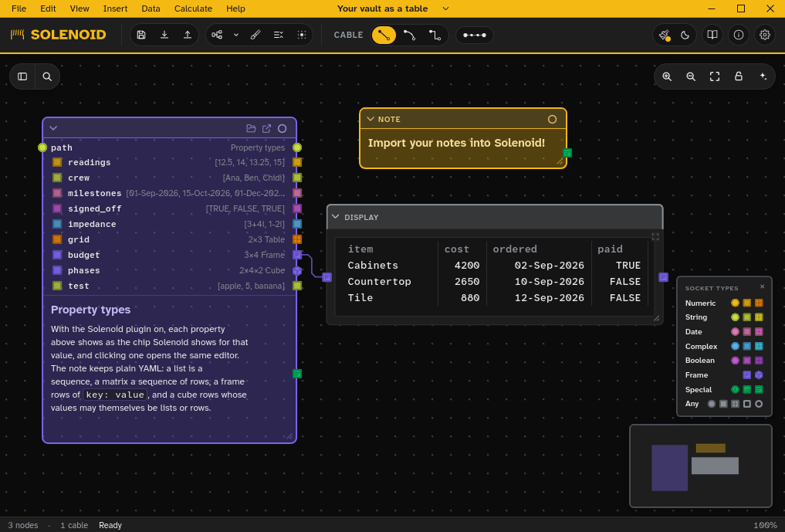Click the grid table output socket
785x532 pixels.
(297, 239)
